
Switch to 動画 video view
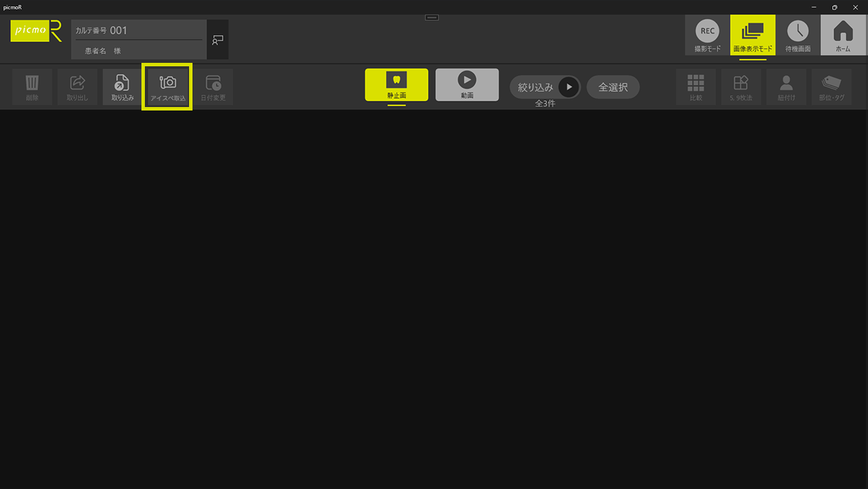click(x=467, y=85)
